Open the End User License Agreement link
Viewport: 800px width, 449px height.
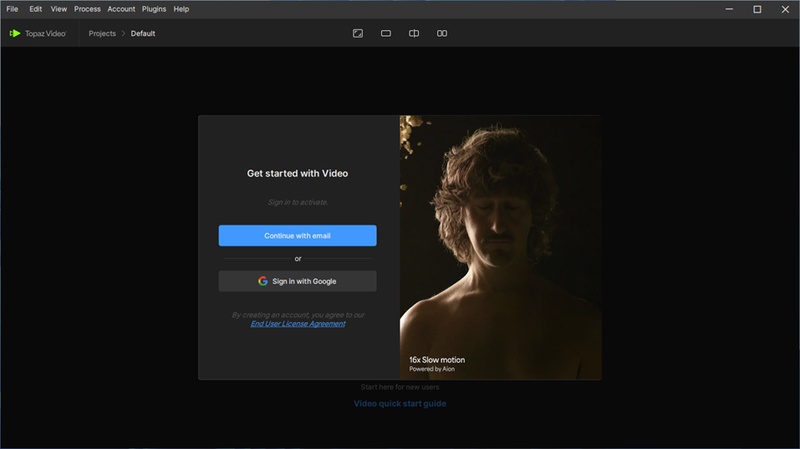click(298, 323)
